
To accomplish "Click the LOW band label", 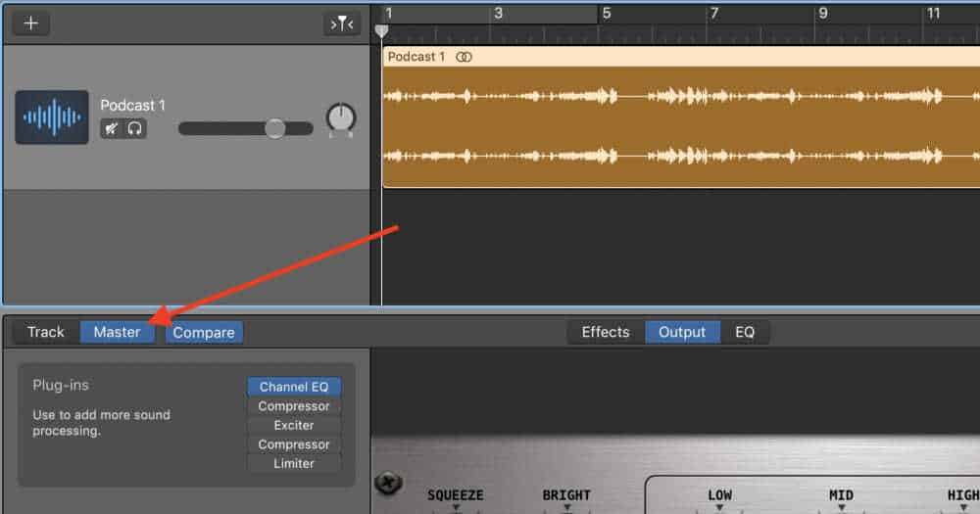I will [719, 495].
